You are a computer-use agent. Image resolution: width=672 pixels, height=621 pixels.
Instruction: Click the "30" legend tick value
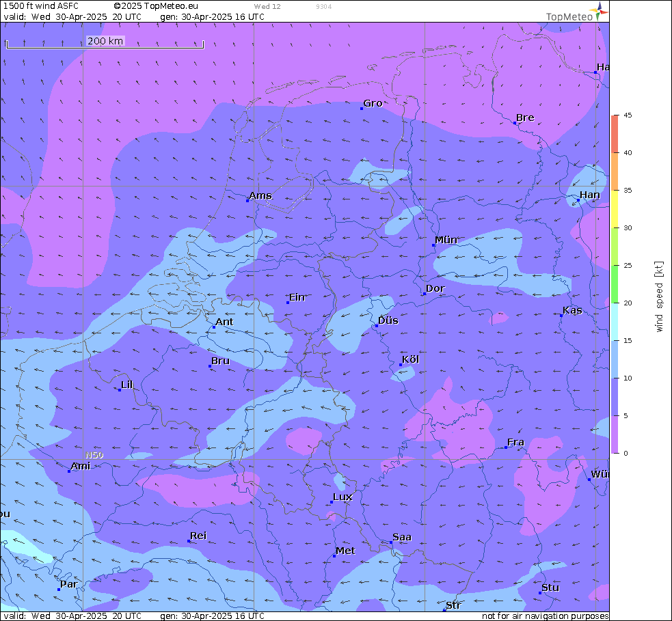[628, 228]
